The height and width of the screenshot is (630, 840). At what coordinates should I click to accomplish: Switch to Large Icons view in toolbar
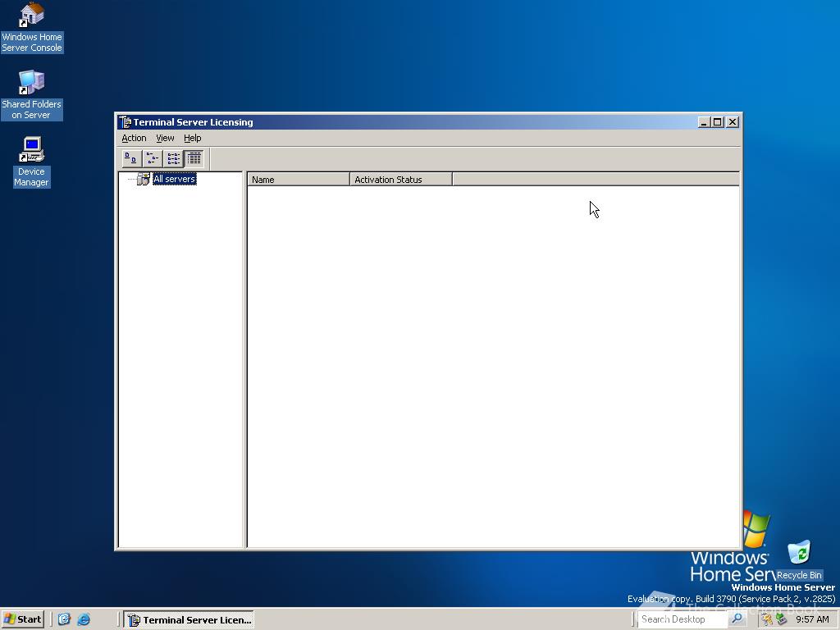pyautogui.click(x=130, y=158)
